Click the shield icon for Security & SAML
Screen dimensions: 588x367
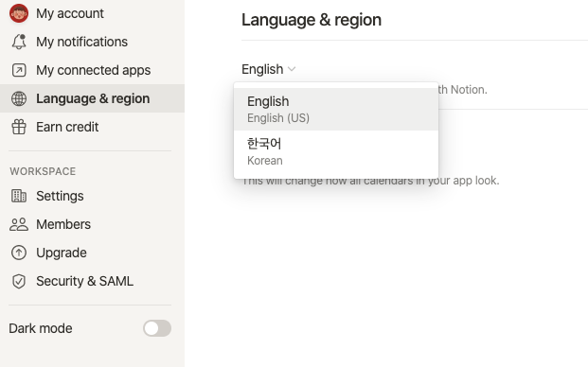coord(19,281)
